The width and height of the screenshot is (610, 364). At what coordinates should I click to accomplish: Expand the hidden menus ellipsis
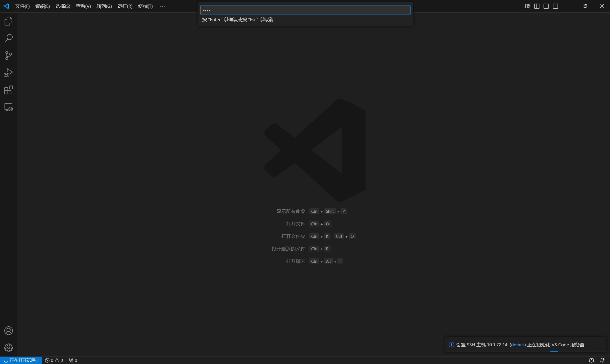(x=162, y=6)
